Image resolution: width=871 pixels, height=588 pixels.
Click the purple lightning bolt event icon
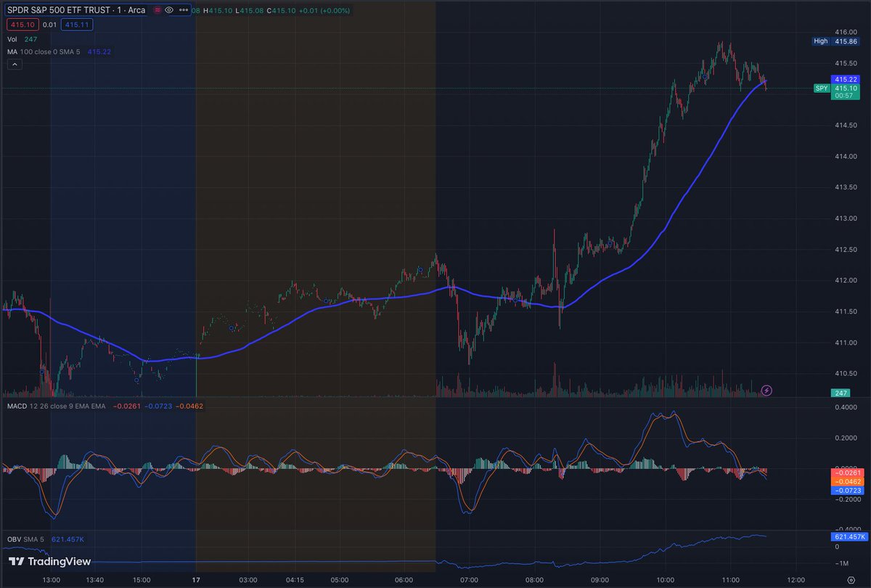767,391
